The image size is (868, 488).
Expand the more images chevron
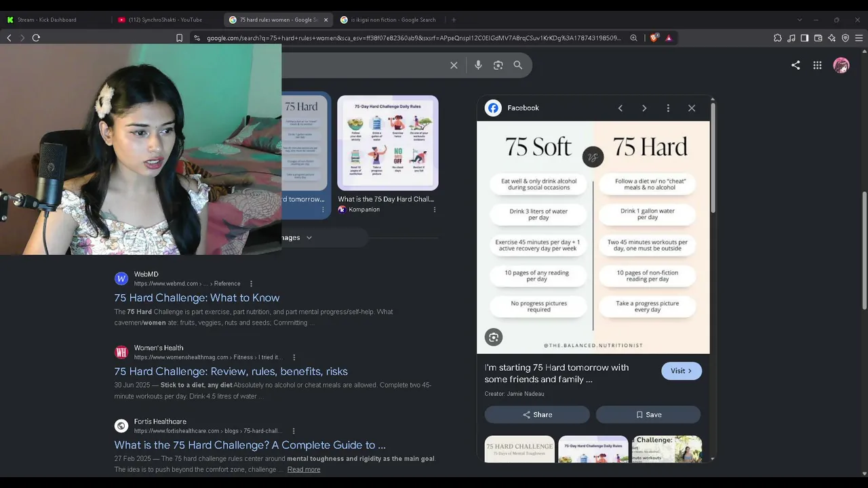point(309,238)
